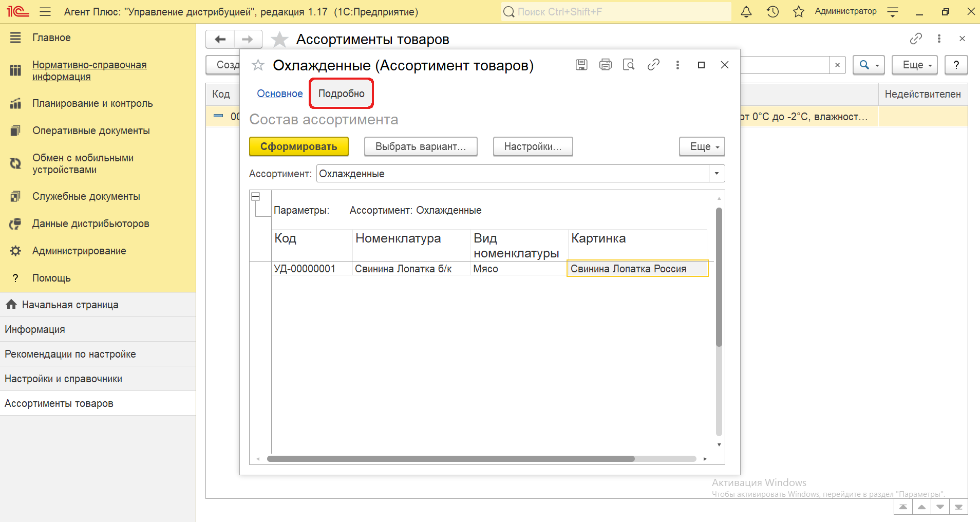The image size is (980, 522).
Task: Expand the Ассортимент dropdown arrow
Action: pos(717,174)
